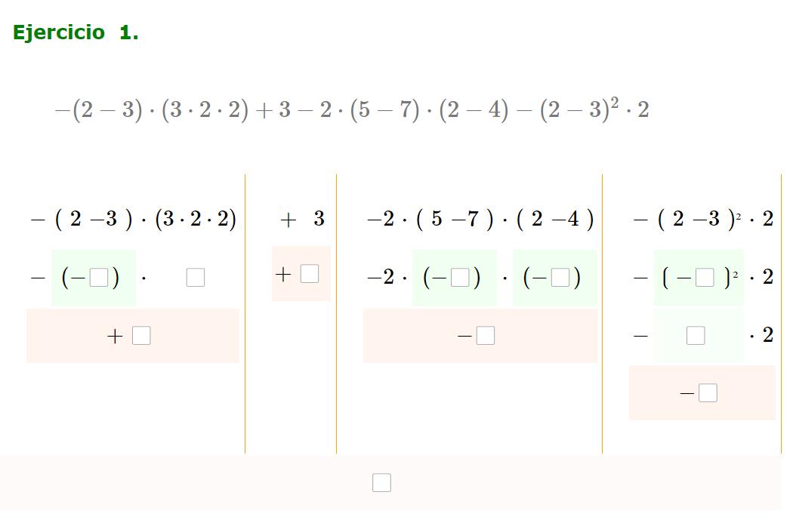The width and height of the screenshot is (793, 532).
Task: Click the +□ result box in the first column
Action: pos(141,336)
